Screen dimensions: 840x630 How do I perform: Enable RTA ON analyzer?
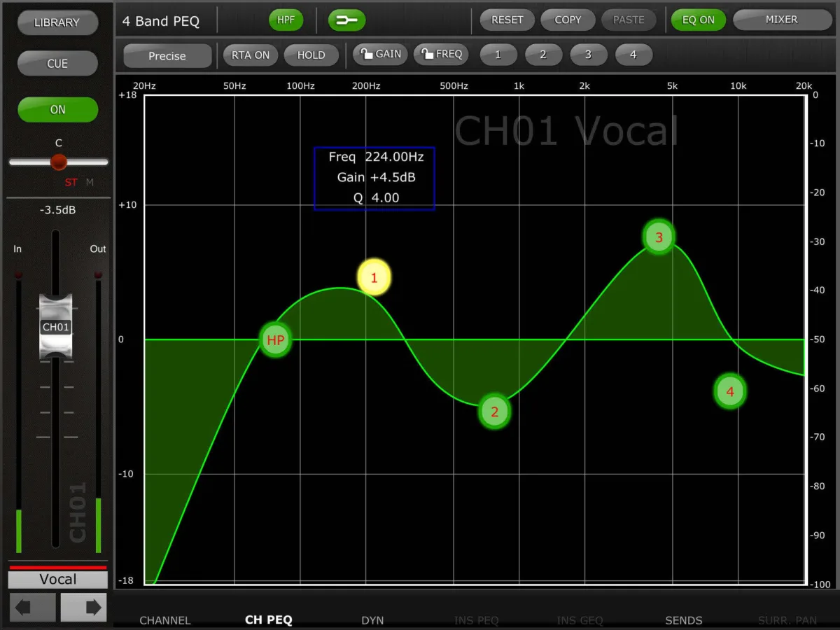tap(251, 55)
